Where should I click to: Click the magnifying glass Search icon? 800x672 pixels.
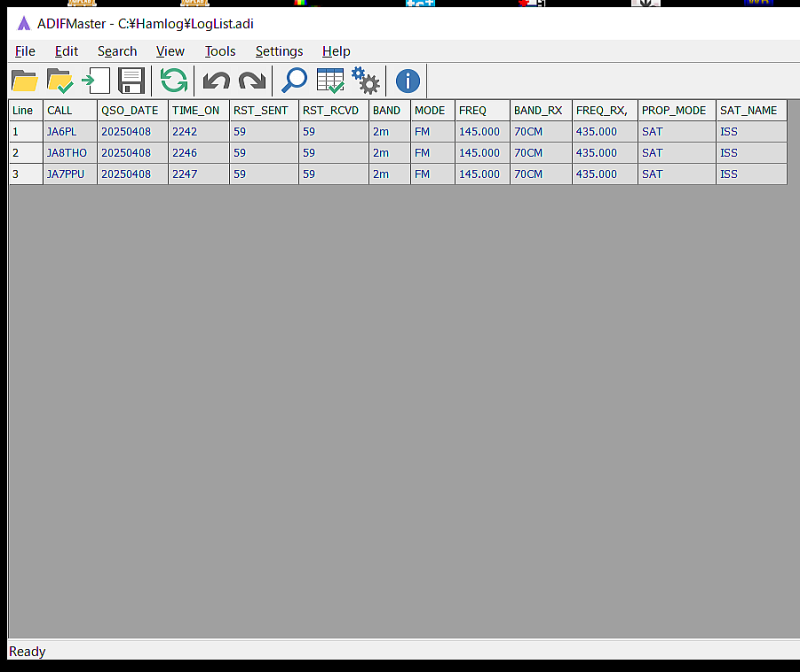click(294, 81)
